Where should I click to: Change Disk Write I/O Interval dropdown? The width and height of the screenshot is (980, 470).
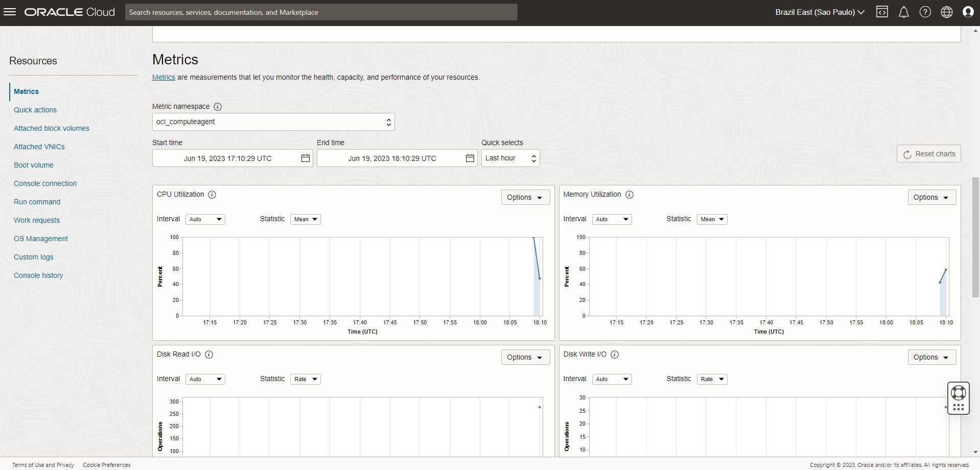tap(612, 379)
